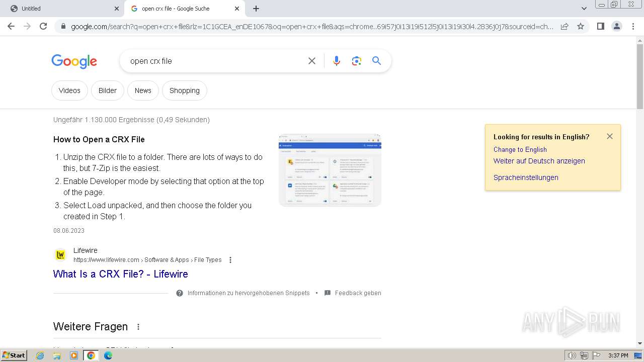Image resolution: width=644 pixels, height=362 pixels.
Task: Open the Windows Start button
Action: tap(14, 355)
